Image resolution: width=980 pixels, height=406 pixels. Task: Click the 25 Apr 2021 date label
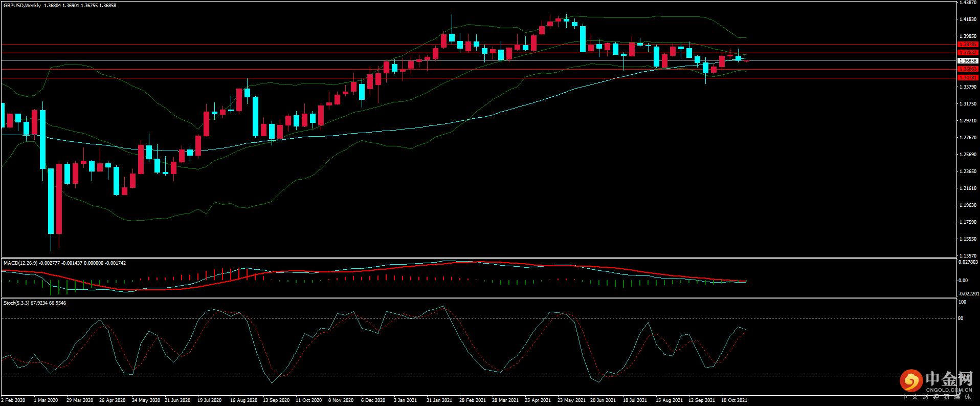(x=538, y=400)
